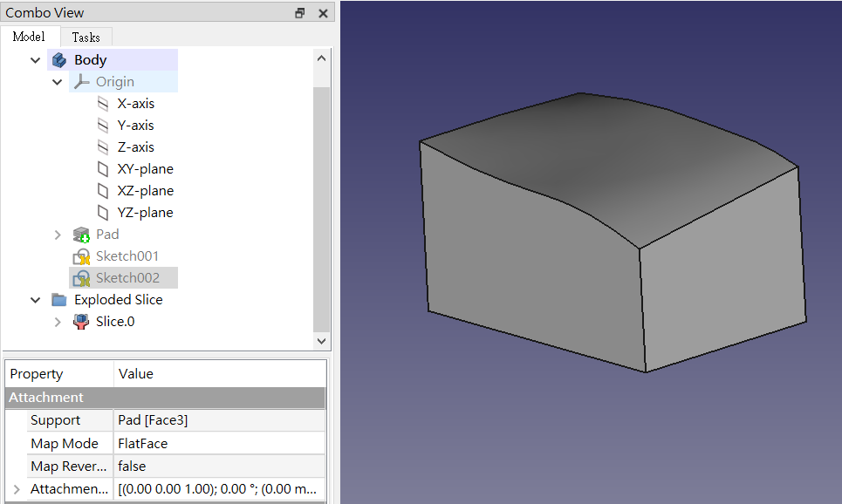Select the Exploded Slice group label
842x504 pixels.
point(119,299)
